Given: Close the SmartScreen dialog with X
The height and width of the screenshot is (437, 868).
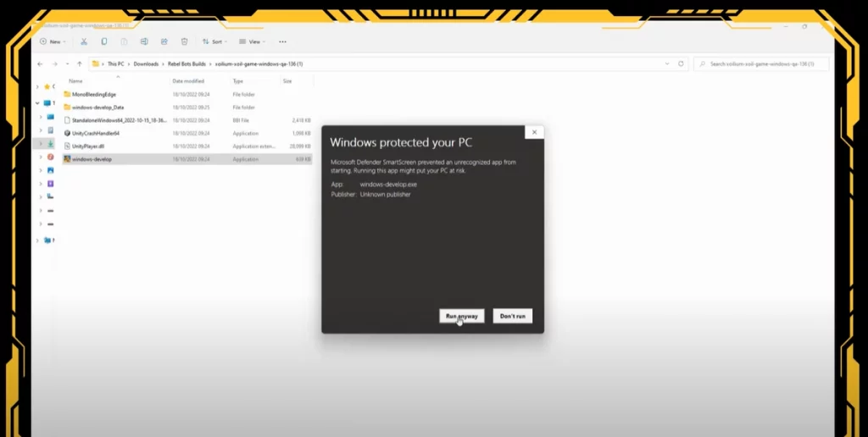Looking at the screenshot, I should coord(534,132).
